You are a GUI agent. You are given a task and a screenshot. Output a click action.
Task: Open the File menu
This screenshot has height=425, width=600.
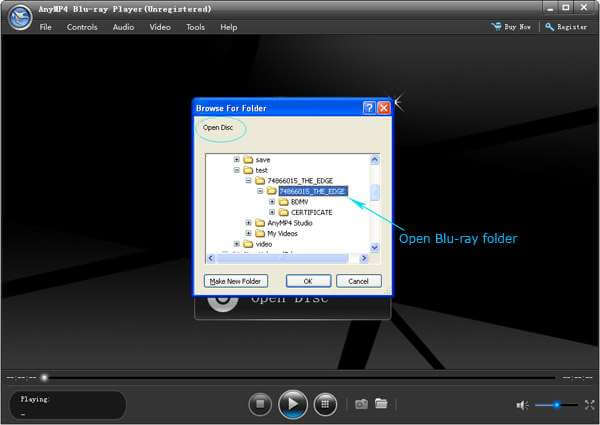pos(46,27)
